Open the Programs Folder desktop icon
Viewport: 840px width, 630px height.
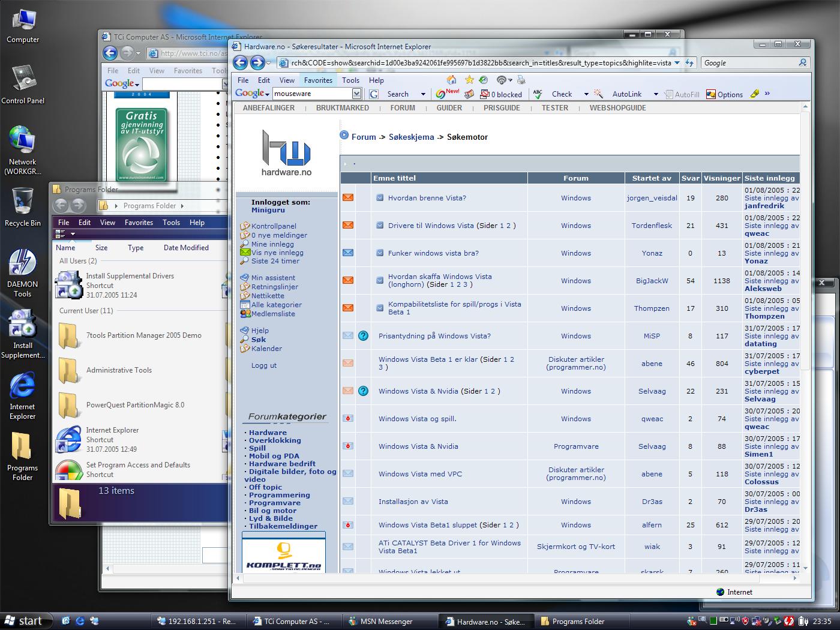point(23,456)
